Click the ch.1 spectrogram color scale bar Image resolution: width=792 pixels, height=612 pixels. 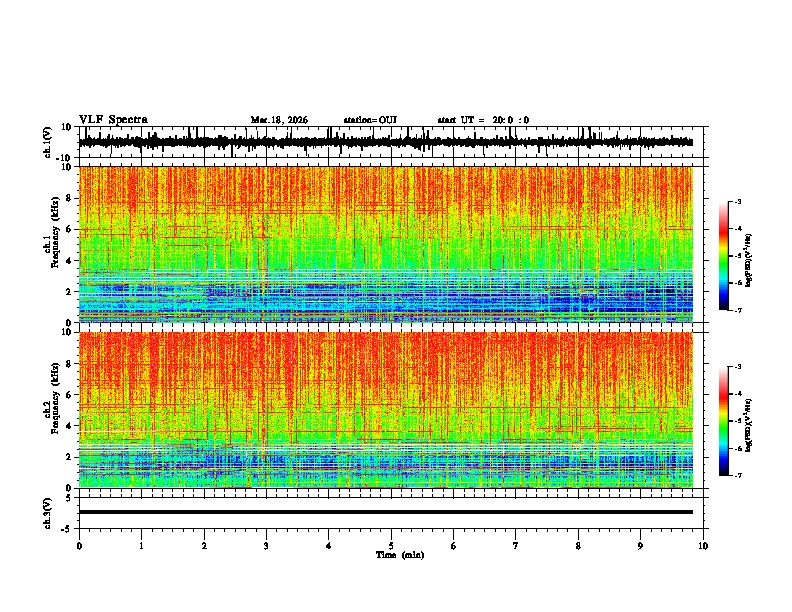tap(724, 256)
